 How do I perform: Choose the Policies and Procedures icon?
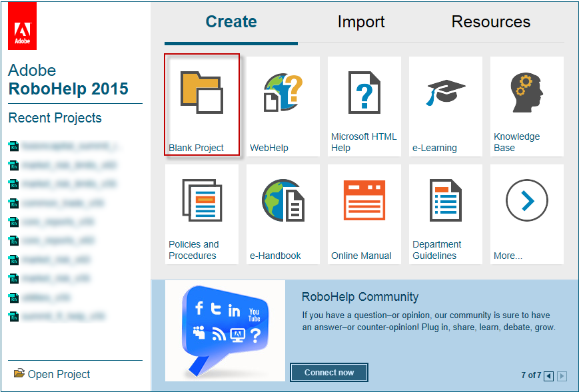(x=201, y=200)
